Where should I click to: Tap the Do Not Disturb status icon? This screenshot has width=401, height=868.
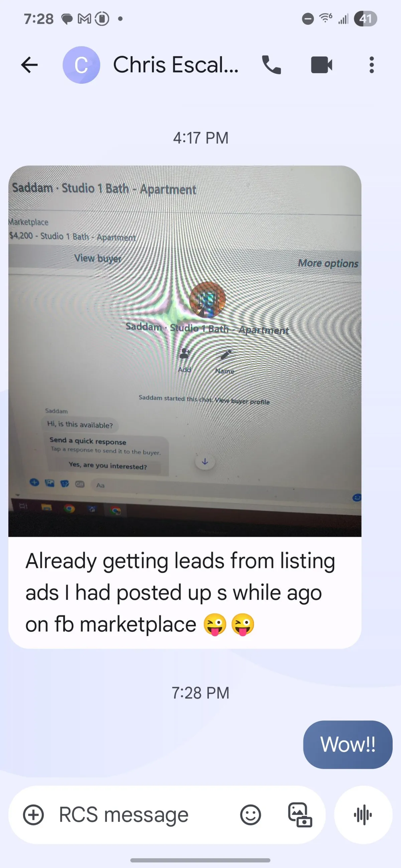307,19
